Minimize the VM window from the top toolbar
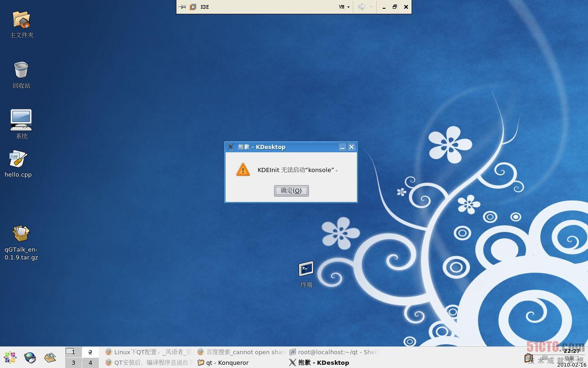588x368 pixels. click(x=384, y=7)
